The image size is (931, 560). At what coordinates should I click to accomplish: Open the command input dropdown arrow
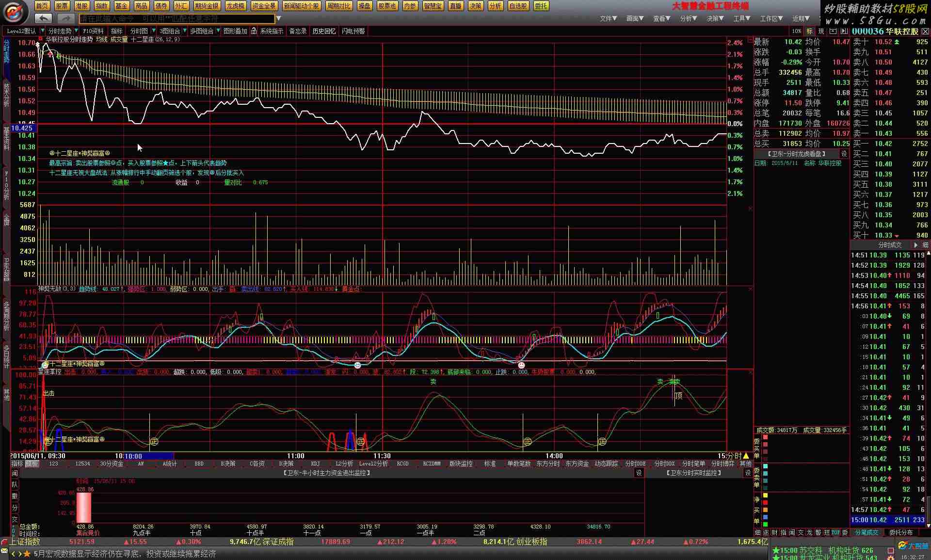point(278,18)
